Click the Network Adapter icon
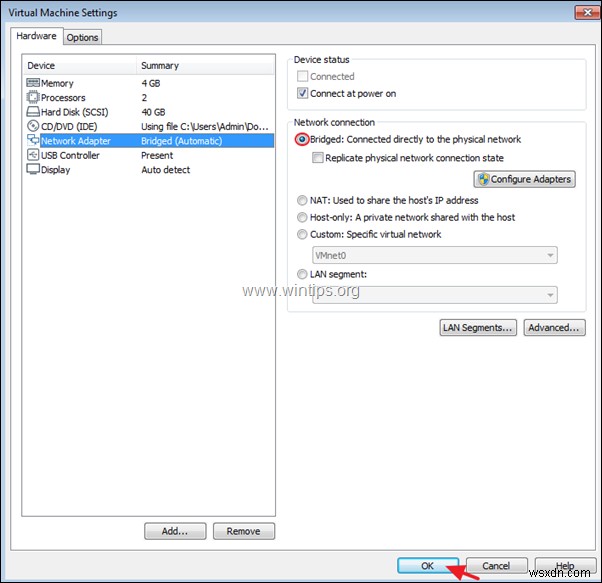This screenshot has width=602, height=583. coord(33,140)
